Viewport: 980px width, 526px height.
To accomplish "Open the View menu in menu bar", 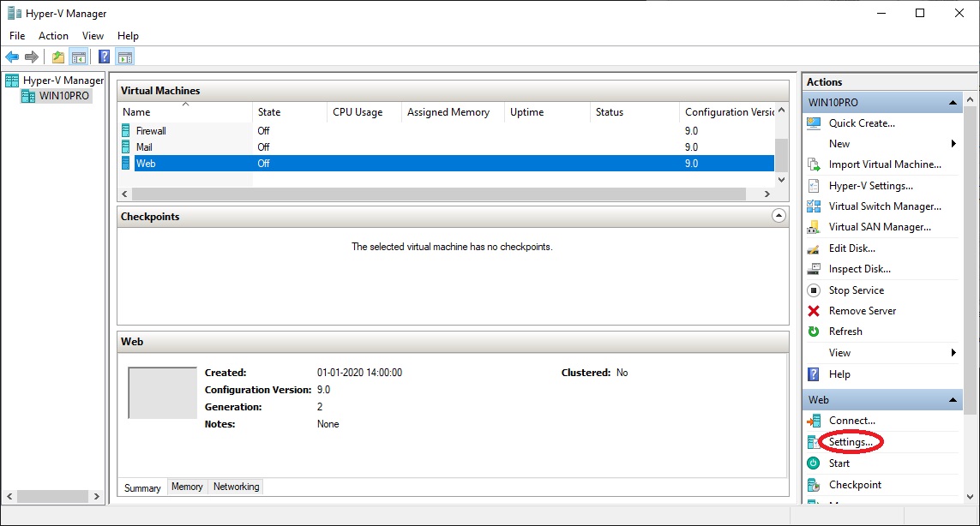I will click(x=93, y=36).
